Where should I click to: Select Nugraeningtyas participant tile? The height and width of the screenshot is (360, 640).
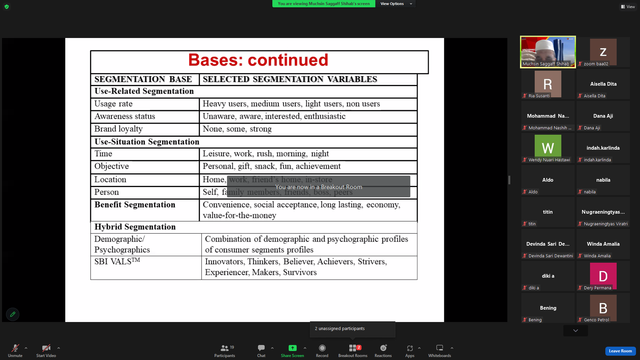tap(603, 212)
